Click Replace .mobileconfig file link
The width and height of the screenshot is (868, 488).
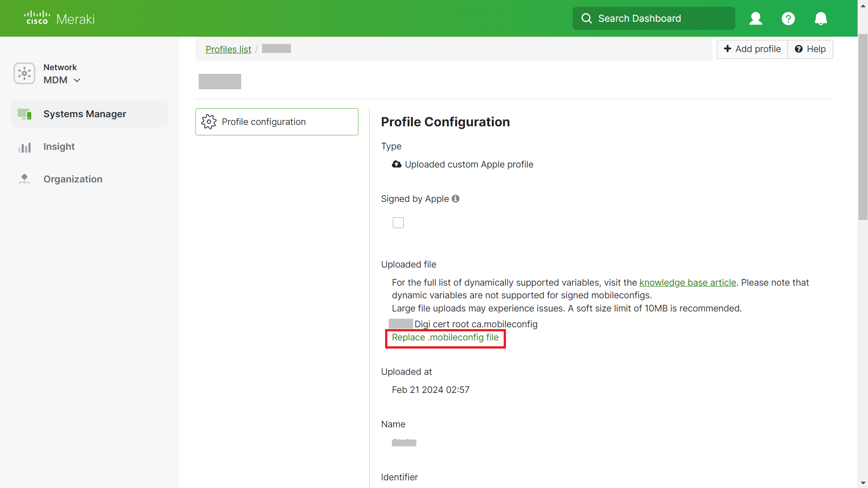pyautogui.click(x=445, y=337)
